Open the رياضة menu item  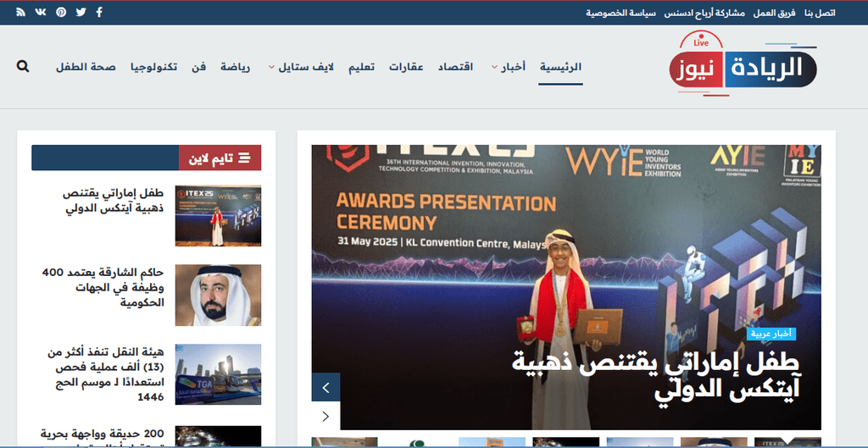(236, 68)
